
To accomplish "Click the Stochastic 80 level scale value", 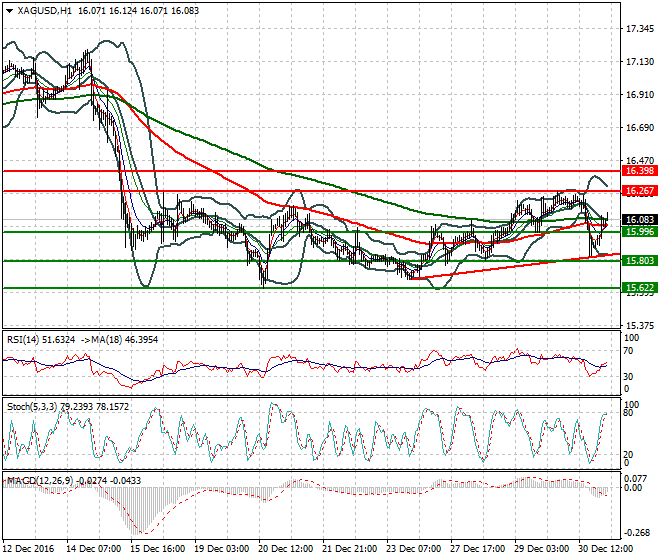I will [x=628, y=413].
